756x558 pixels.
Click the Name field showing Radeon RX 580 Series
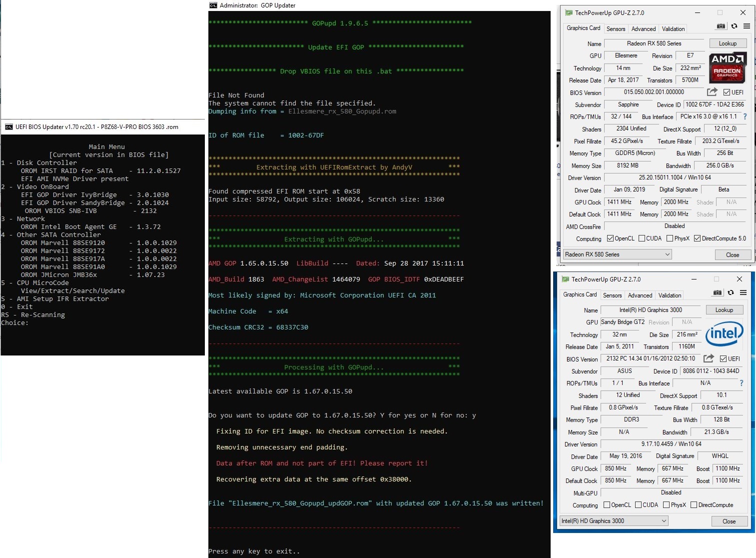click(654, 43)
